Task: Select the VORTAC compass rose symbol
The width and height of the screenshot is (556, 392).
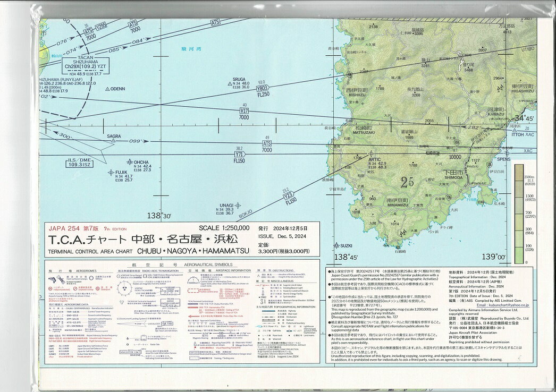Action: [x=124, y=288]
